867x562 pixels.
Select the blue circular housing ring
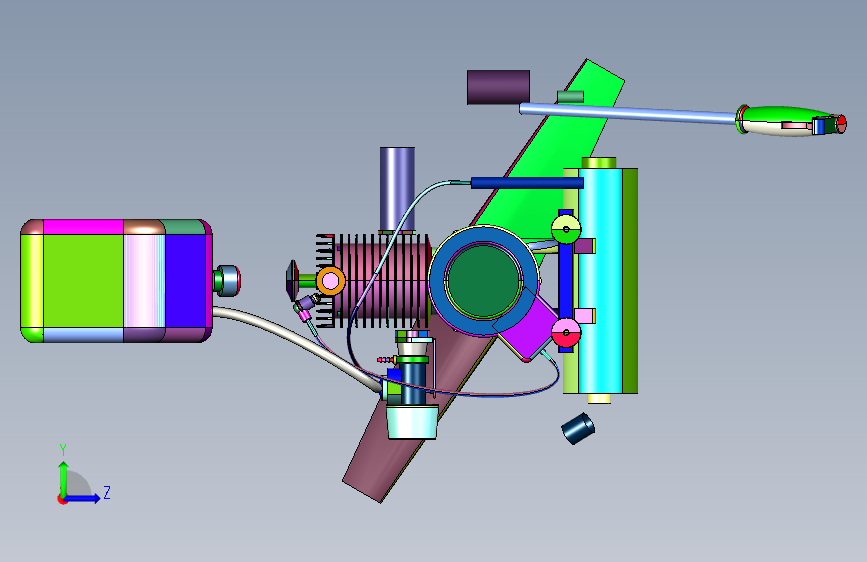coord(436,280)
